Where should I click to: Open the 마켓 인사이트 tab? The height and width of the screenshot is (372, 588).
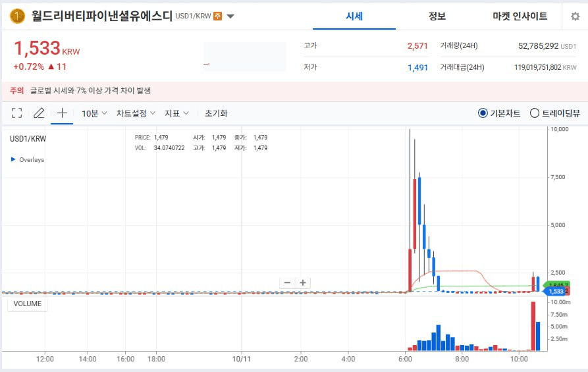point(520,16)
